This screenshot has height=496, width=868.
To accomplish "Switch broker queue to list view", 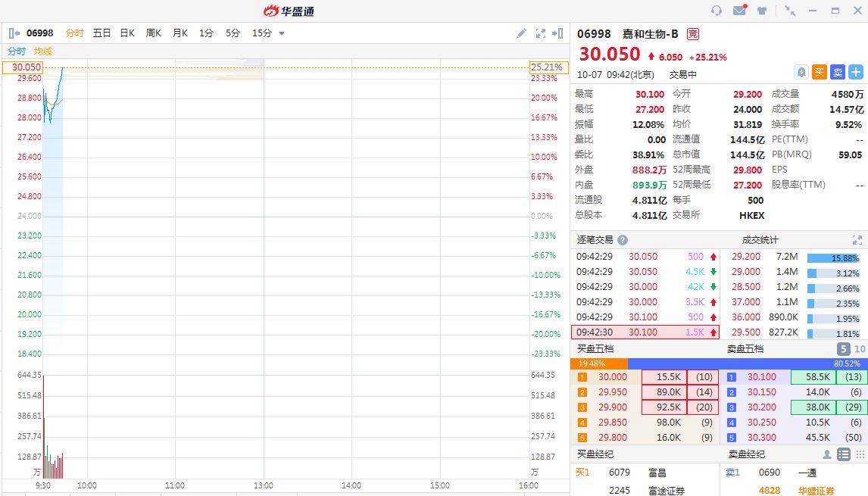I will click(844, 454).
